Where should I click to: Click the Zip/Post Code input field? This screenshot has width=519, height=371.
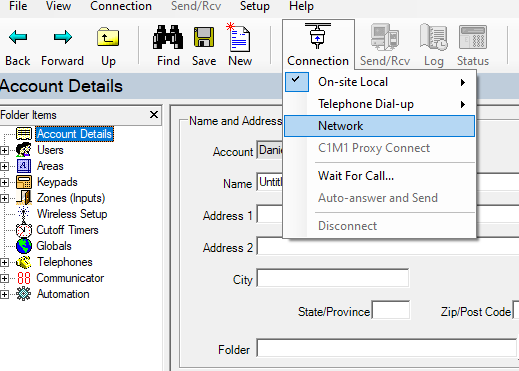click(x=516, y=310)
